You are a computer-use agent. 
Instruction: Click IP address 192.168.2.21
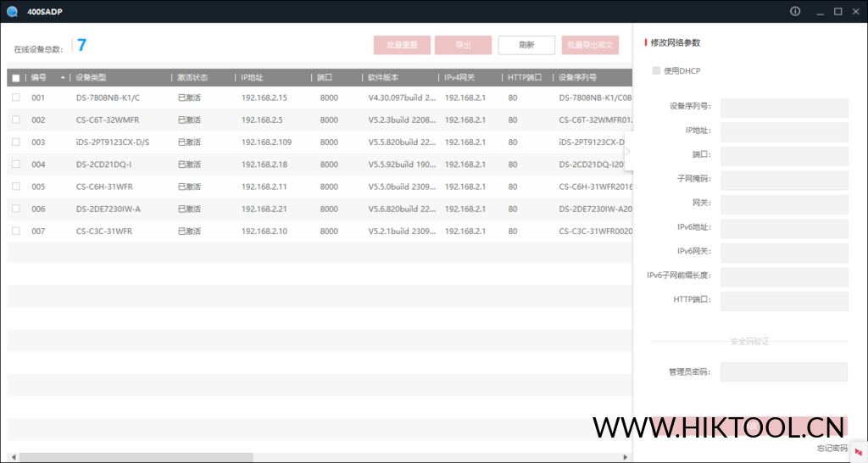tap(264, 209)
